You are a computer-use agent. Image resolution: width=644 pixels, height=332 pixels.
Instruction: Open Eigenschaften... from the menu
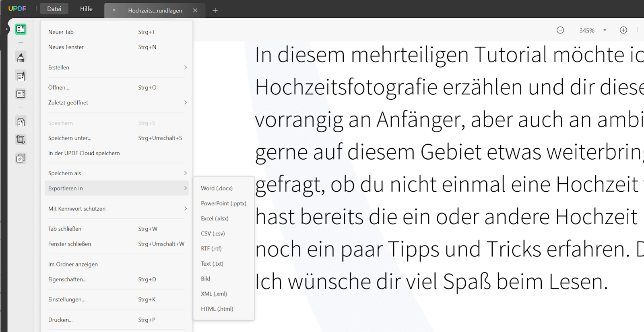117,279
